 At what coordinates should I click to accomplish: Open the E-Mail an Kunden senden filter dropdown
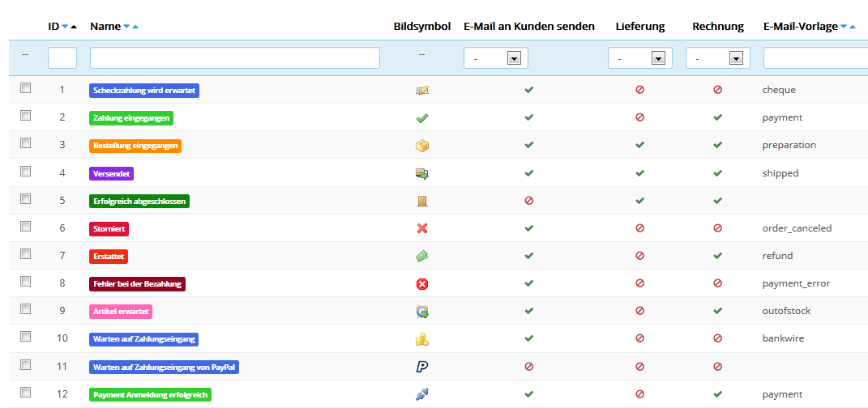(x=496, y=58)
